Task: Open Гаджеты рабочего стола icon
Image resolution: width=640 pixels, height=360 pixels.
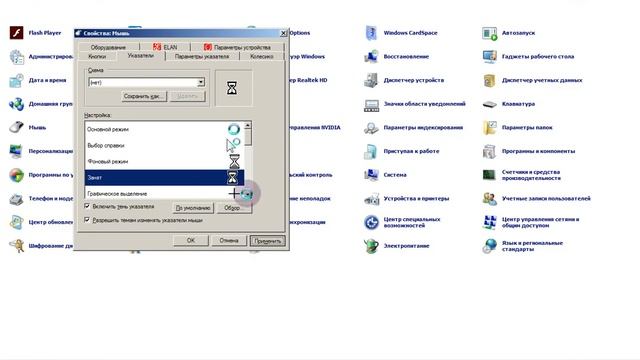Action: tap(489, 56)
